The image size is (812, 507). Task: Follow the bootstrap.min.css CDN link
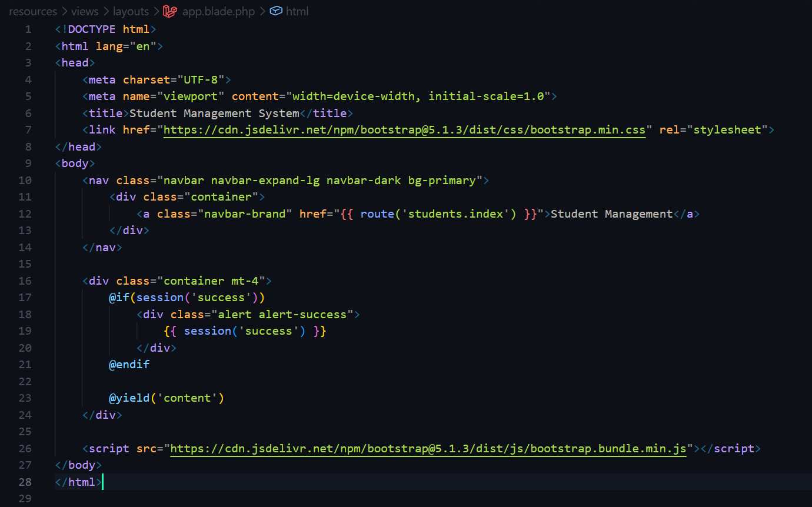pos(405,130)
